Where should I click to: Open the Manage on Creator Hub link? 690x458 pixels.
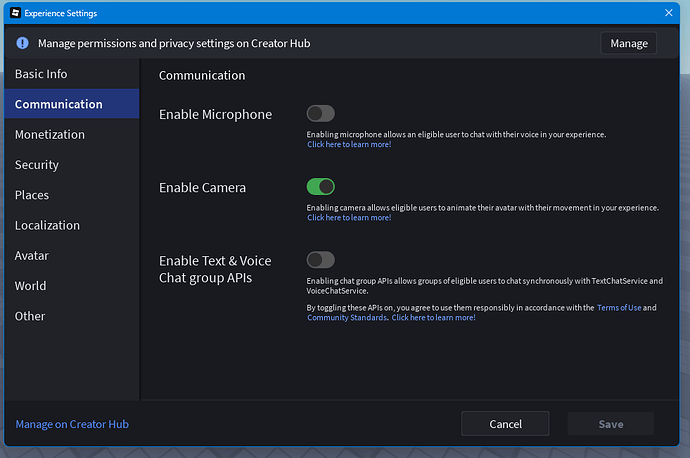(x=72, y=424)
